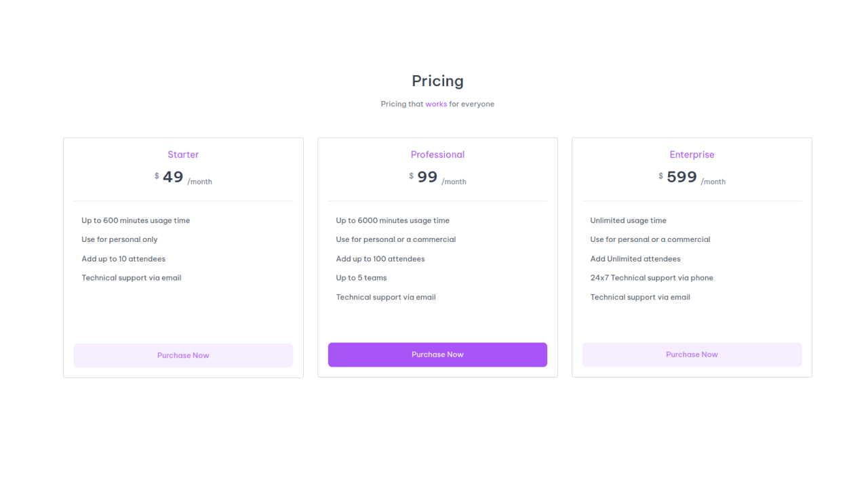Click the $49 Starter price
This screenshot has height=488, width=868.
click(x=172, y=177)
